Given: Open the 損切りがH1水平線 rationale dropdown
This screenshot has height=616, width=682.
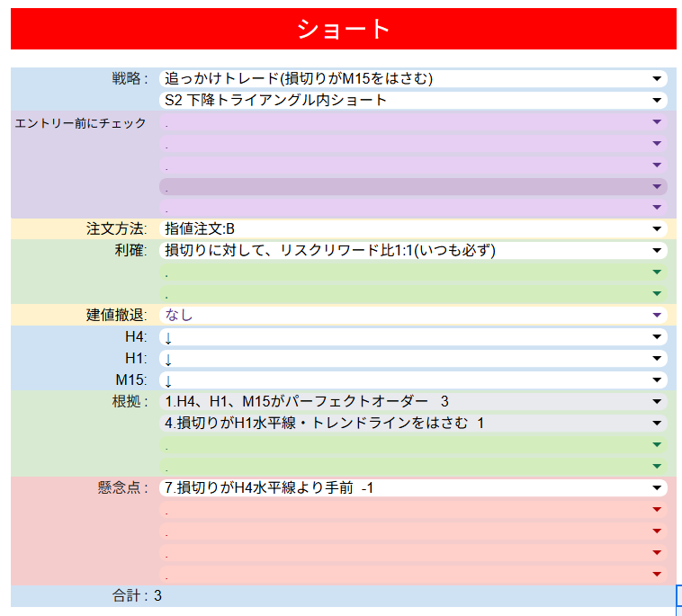Looking at the screenshot, I should 656,424.
